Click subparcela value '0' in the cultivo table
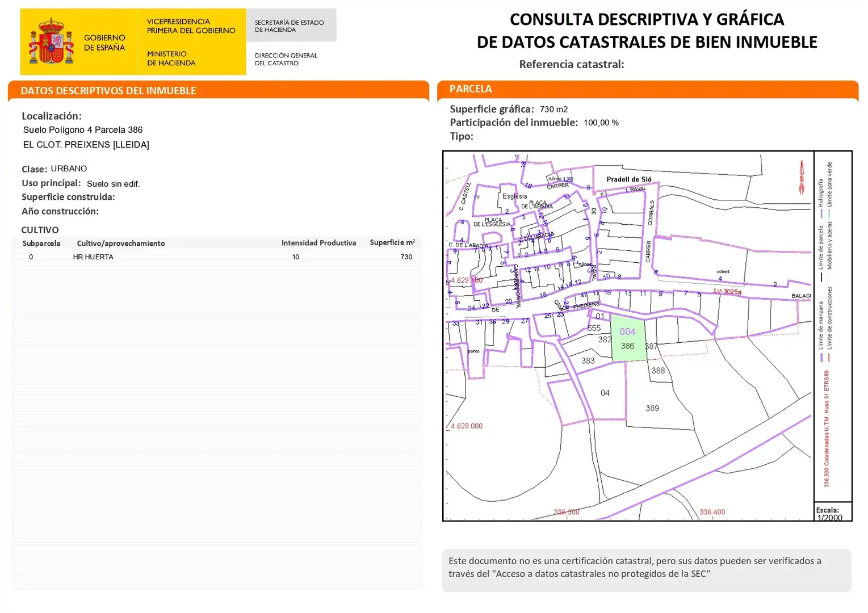The height and width of the screenshot is (613, 868). point(31,257)
